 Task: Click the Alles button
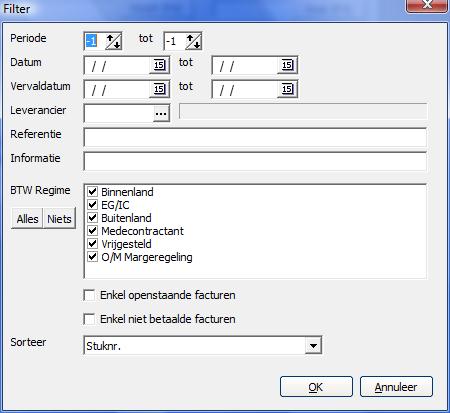pos(27,219)
